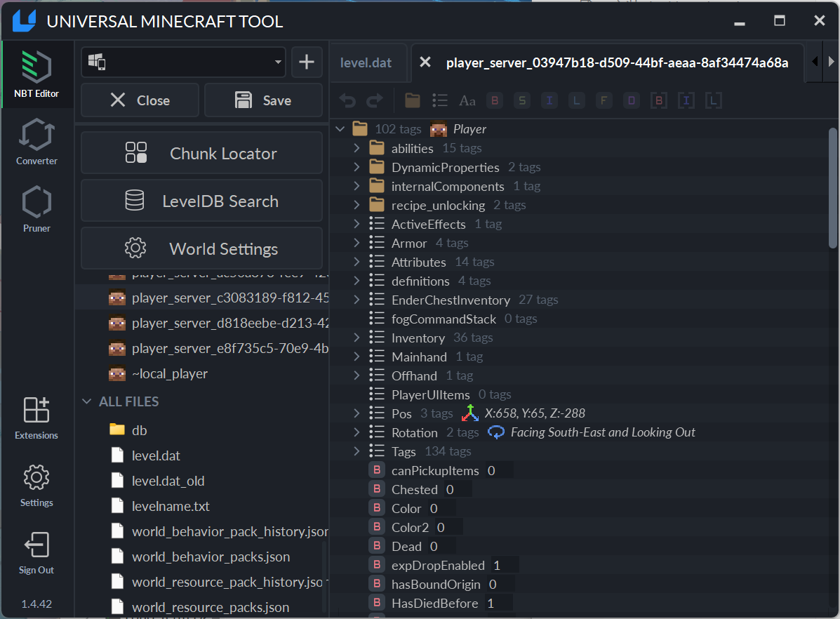Select the Mainhand list row
The image size is (840, 619).
click(579, 357)
